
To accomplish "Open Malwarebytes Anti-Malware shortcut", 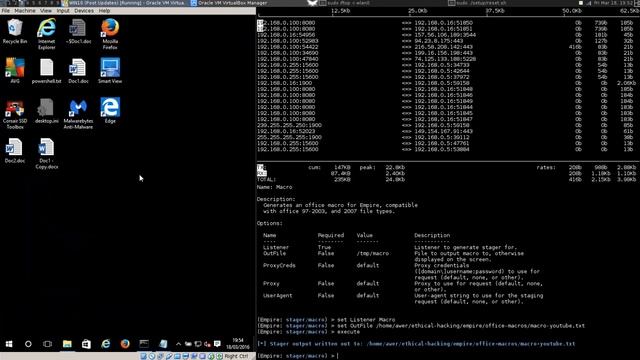I will coord(78,114).
